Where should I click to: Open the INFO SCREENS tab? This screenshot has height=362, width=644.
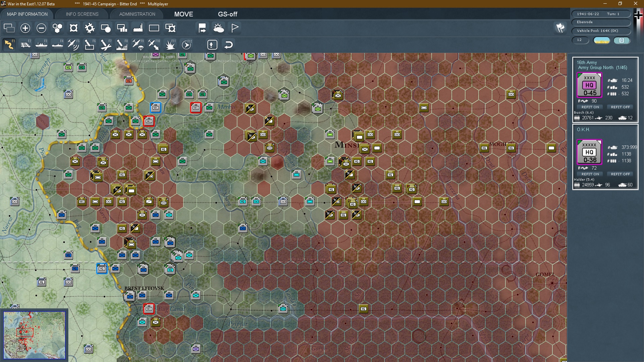pos(82,14)
